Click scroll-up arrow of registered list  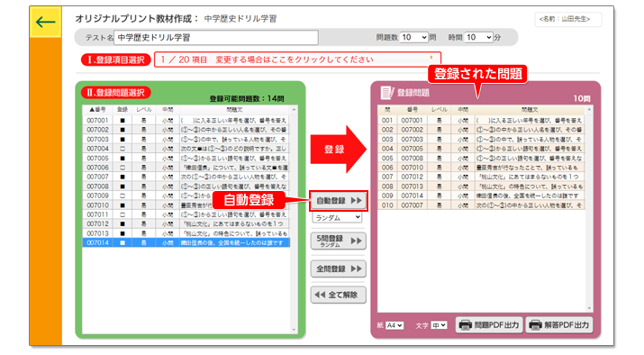coord(589,110)
